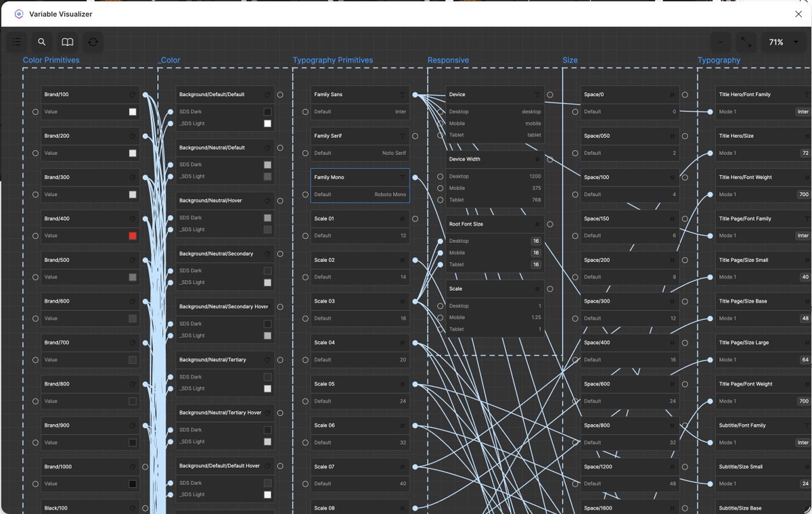Select the Space/1200 node title
Screen dimensions: 812x514
(x=598, y=467)
